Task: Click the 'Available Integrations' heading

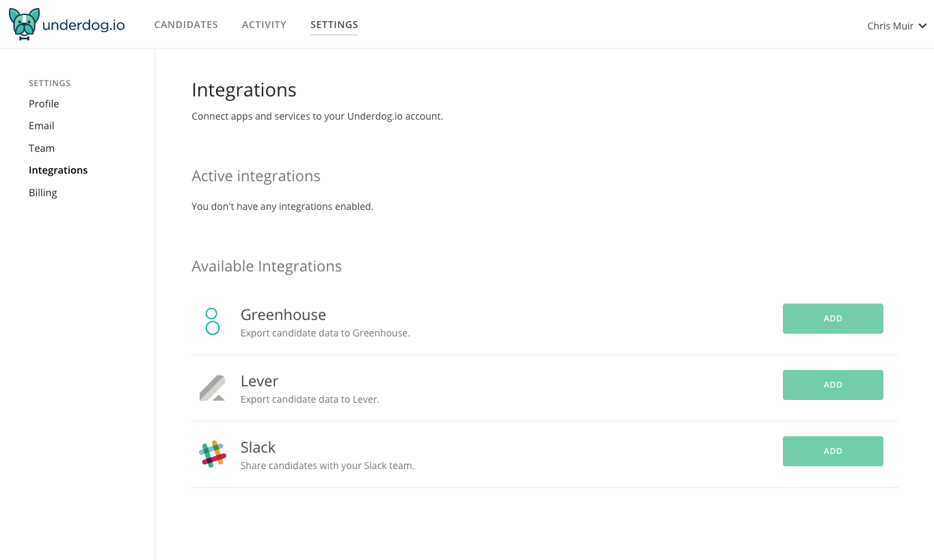Action: [x=267, y=267]
